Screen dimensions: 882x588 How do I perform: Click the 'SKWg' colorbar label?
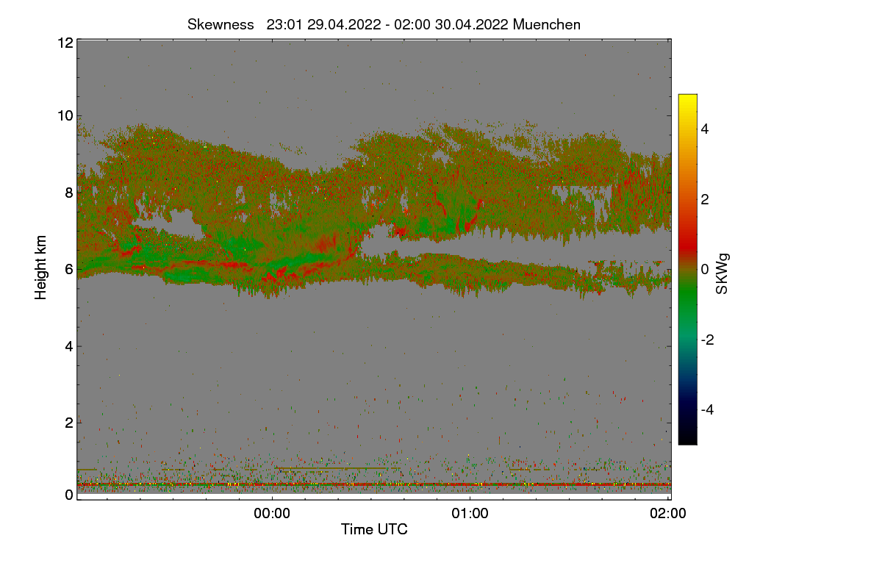coord(723,274)
